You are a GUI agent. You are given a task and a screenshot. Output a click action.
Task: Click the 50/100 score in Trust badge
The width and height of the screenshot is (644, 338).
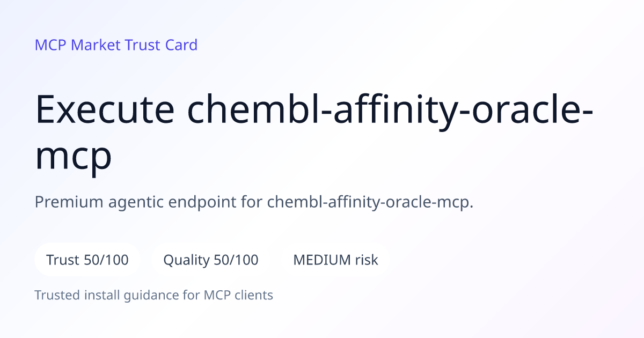(x=106, y=260)
